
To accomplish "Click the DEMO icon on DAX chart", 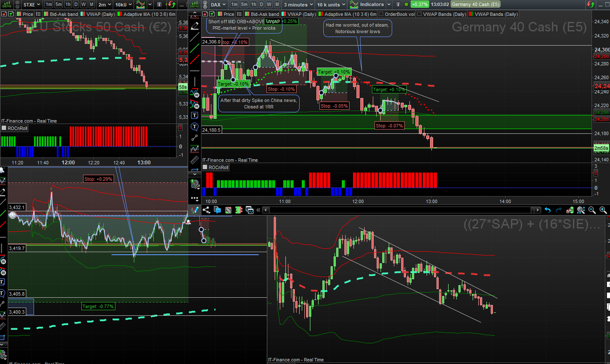I will (194, 4).
